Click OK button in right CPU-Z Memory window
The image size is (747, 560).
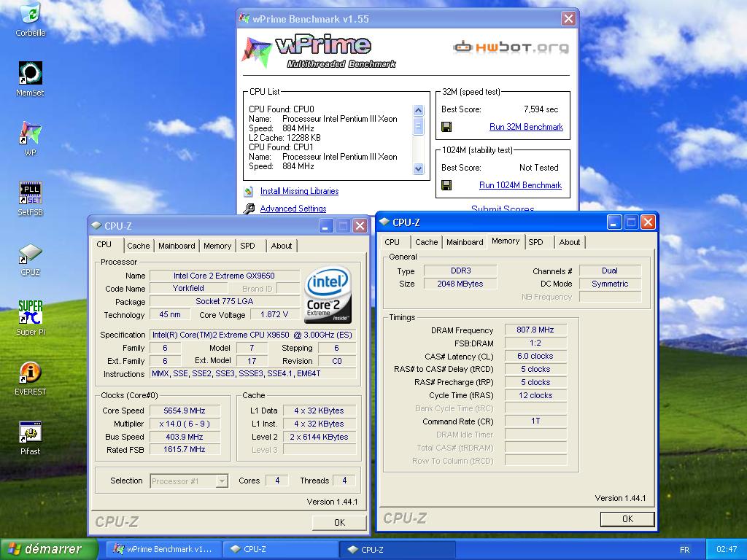627,519
